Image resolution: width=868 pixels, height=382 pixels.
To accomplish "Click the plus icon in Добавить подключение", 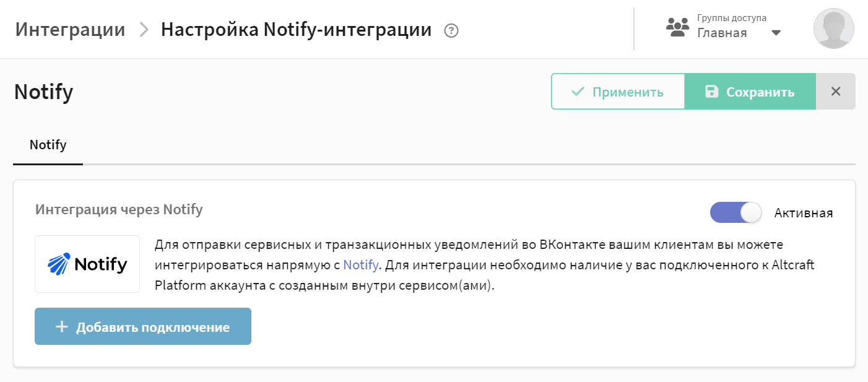I will (61, 327).
